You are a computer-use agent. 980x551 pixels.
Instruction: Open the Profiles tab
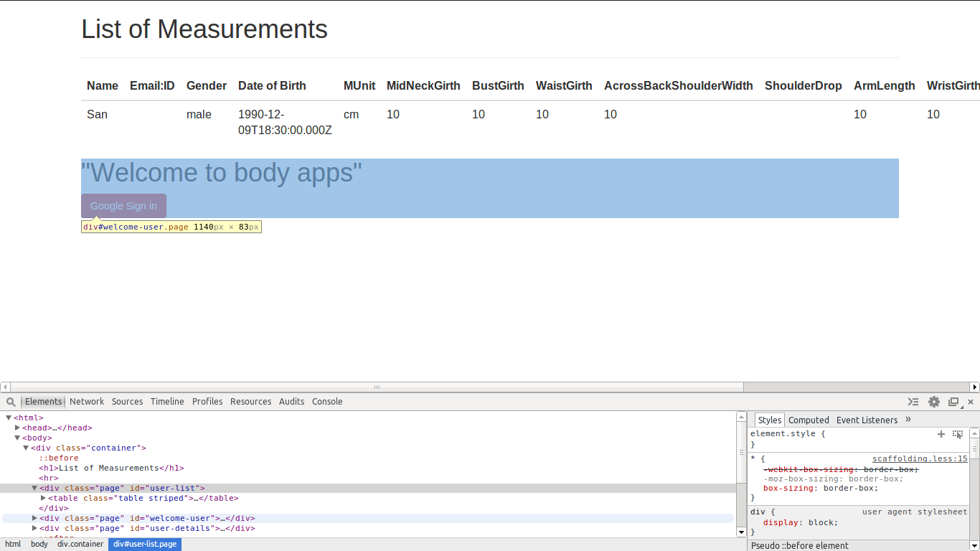(207, 402)
